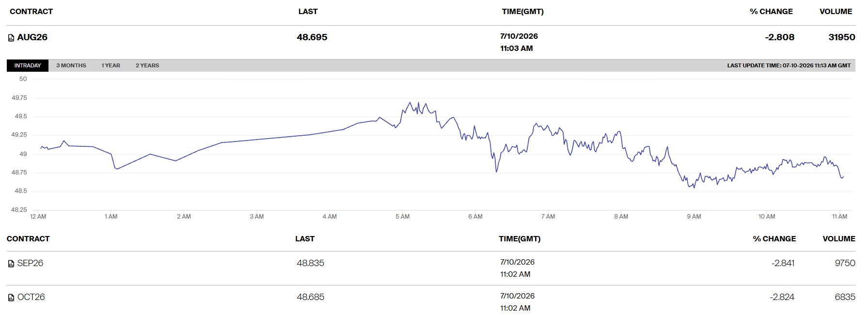The image size is (868, 315).
Task: Open the OCT26 contract link
Action: coord(31,297)
